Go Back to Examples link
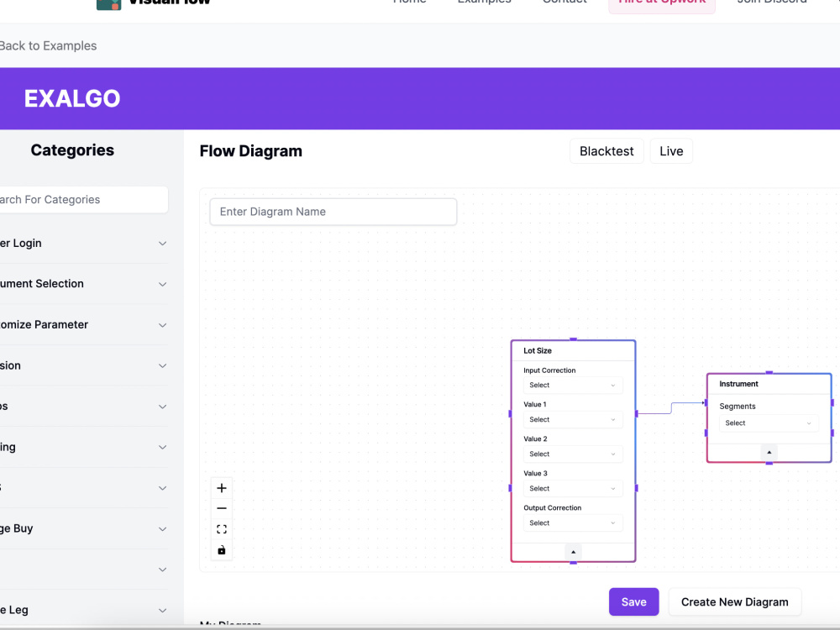840x630 pixels. pos(48,46)
